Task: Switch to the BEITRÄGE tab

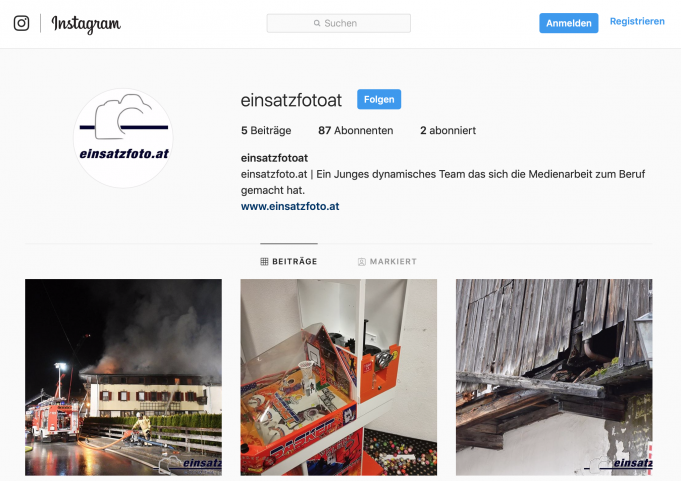Action: 289,261
